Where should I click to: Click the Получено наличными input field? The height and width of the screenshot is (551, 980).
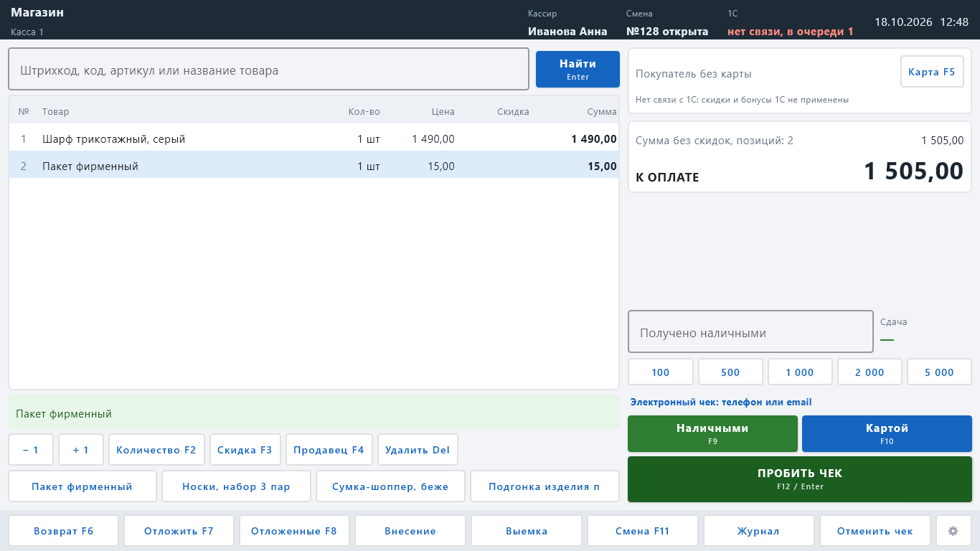(750, 331)
